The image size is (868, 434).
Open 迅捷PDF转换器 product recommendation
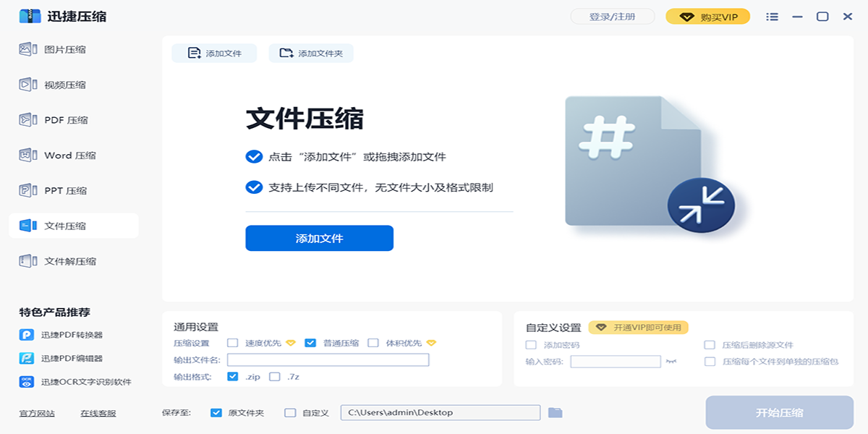pyautogui.click(x=71, y=335)
